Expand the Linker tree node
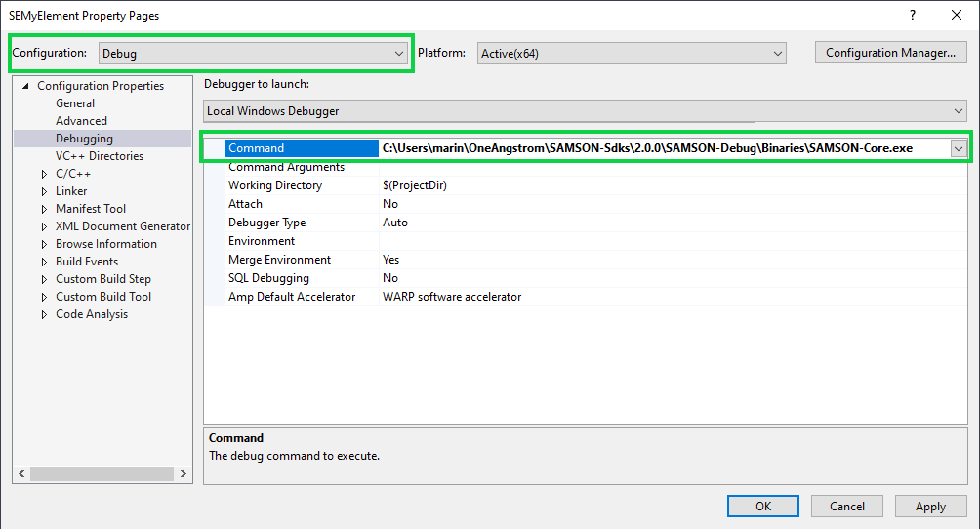The width and height of the screenshot is (980, 529). [44, 191]
